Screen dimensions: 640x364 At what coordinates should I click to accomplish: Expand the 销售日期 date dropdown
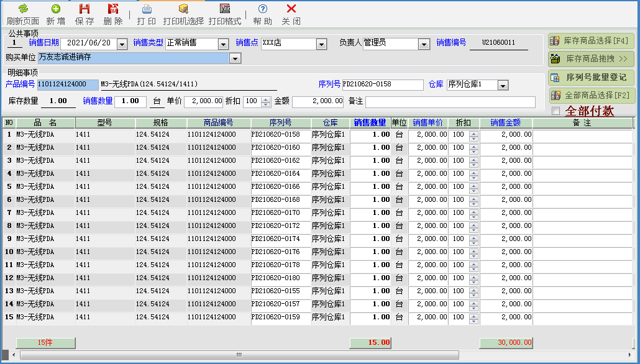click(x=122, y=44)
